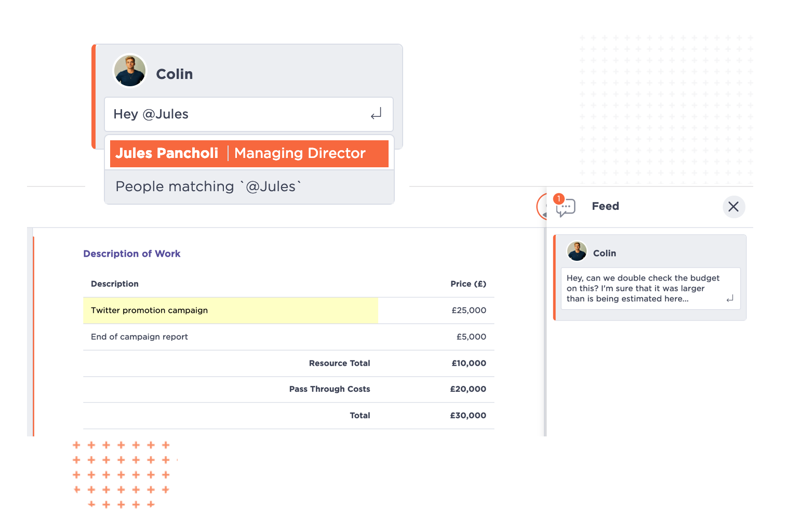
Task: Open the Feed chat bubble icon
Action: pos(566,208)
